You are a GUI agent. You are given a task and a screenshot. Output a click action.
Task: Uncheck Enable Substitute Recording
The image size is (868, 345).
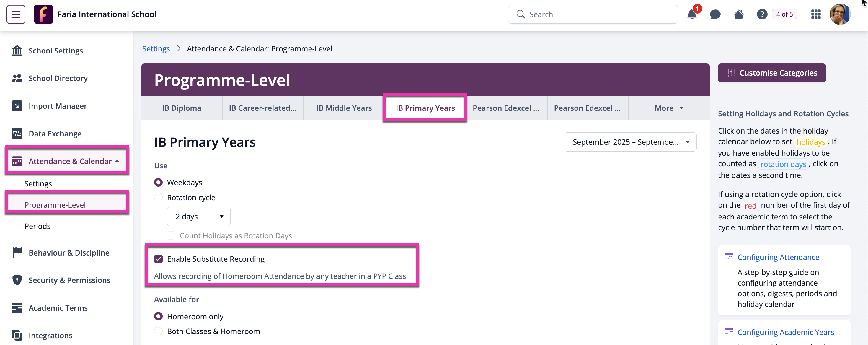click(158, 259)
